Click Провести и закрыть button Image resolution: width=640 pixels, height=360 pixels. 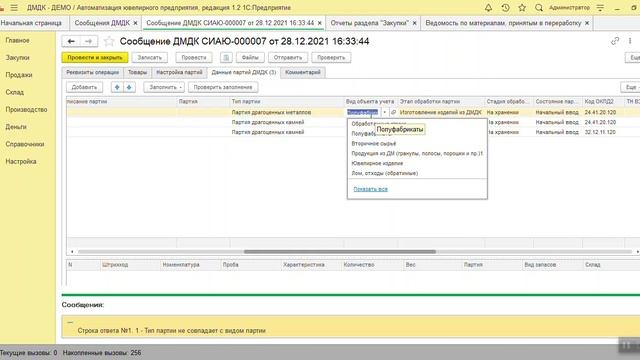(x=95, y=58)
